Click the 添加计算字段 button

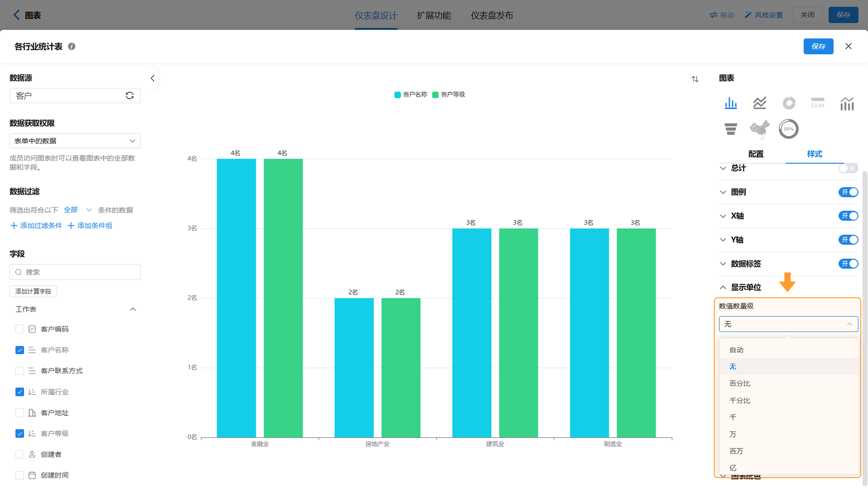pos(33,291)
